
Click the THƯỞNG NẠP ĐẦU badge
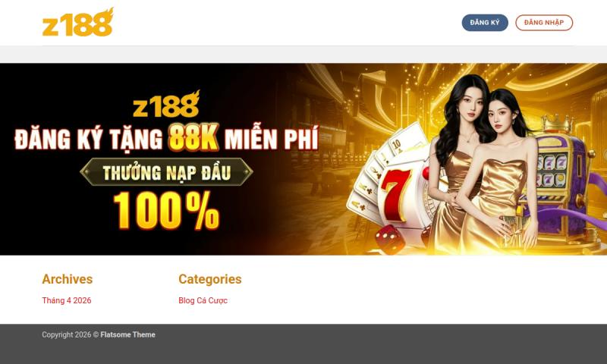166,171
